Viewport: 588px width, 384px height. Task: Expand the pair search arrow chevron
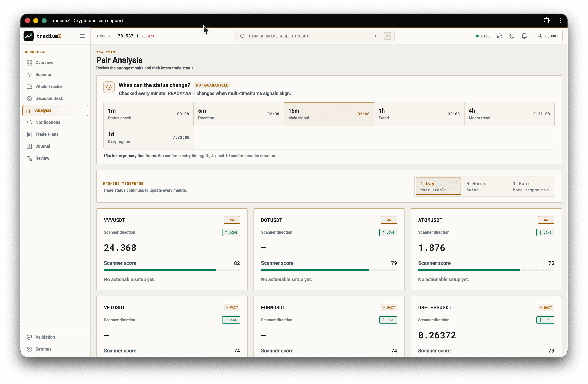click(x=375, y=36)
